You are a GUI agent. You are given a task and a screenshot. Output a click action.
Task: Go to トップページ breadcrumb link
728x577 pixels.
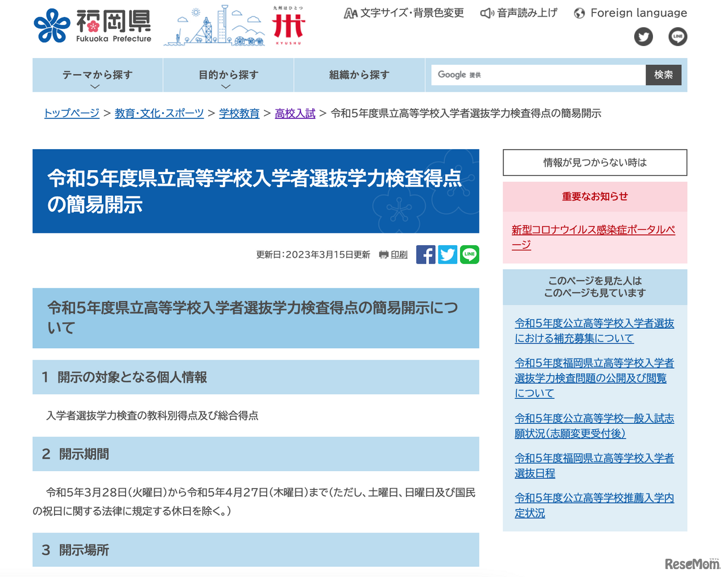[x=72, y=113]
